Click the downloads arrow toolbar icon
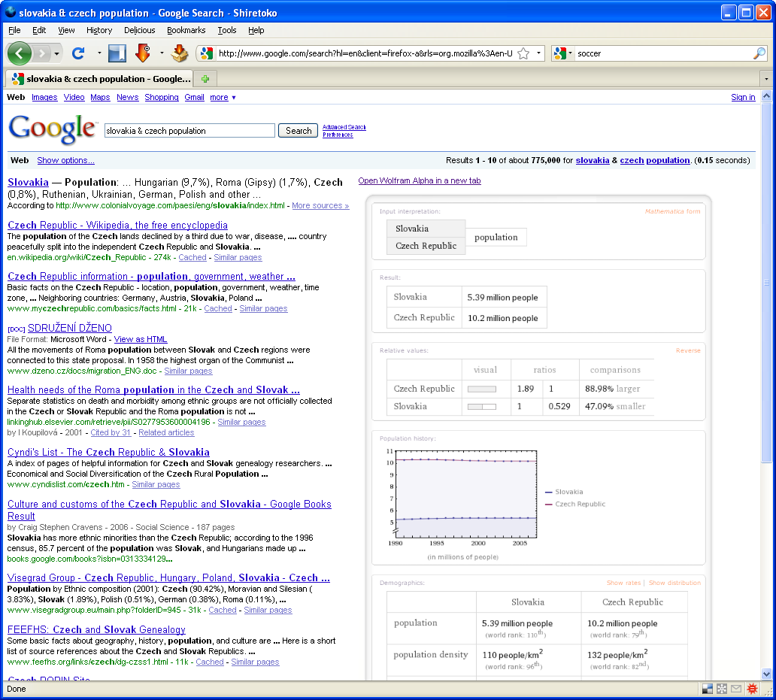The image size is (776, 700). [x=142, y=53]
